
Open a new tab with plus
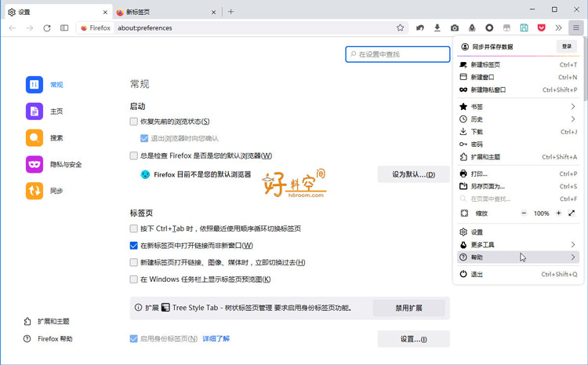click(x=231, y=12)
